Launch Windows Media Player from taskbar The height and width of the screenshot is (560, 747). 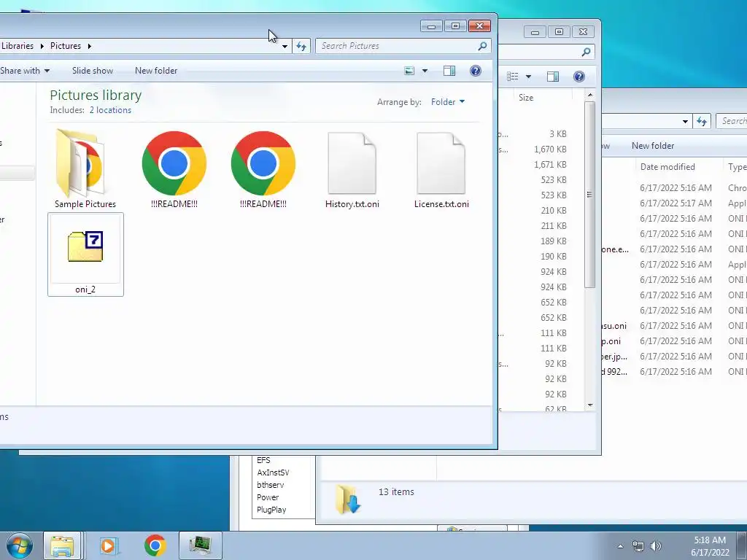tap(108, 545)
